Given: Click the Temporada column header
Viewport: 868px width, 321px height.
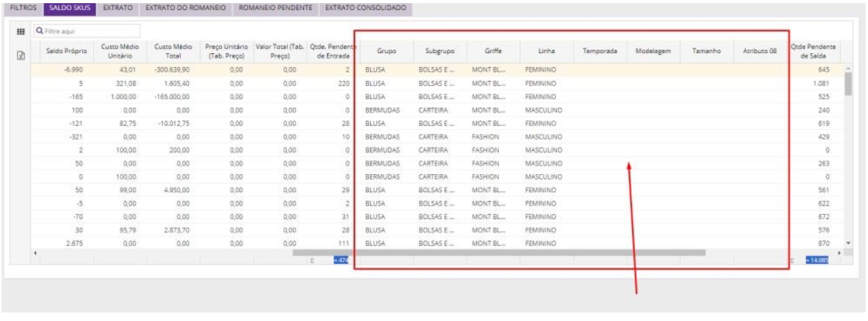Looking at the screenshot, I should 600,51.
